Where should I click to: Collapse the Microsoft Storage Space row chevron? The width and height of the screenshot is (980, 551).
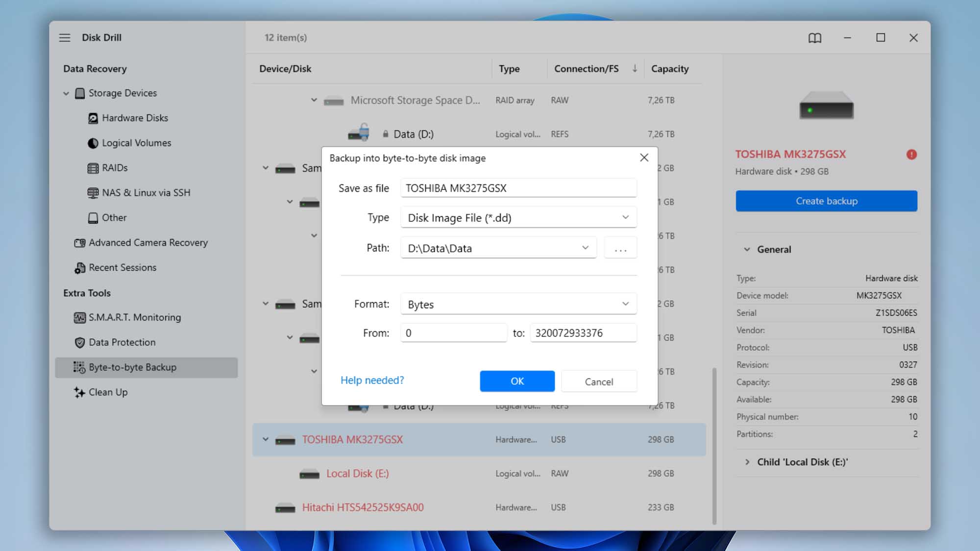[x=314, y=100]
